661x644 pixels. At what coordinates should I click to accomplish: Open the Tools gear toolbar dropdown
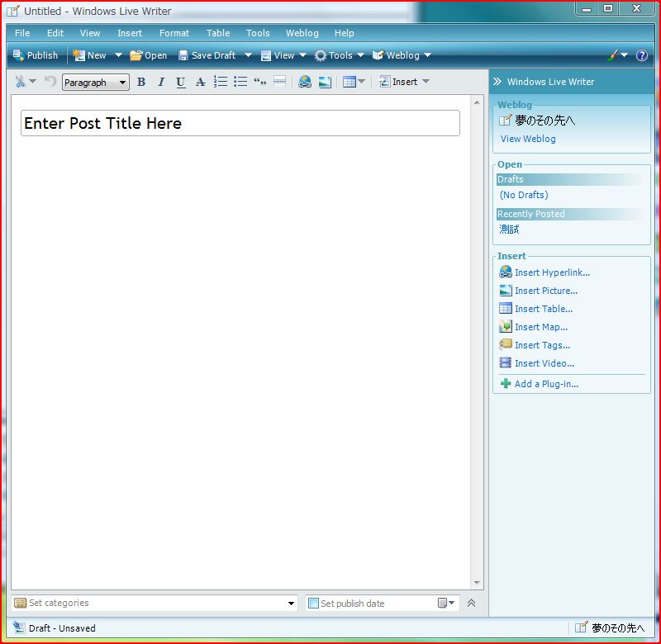pyautogui.click(x=340, y=55)
